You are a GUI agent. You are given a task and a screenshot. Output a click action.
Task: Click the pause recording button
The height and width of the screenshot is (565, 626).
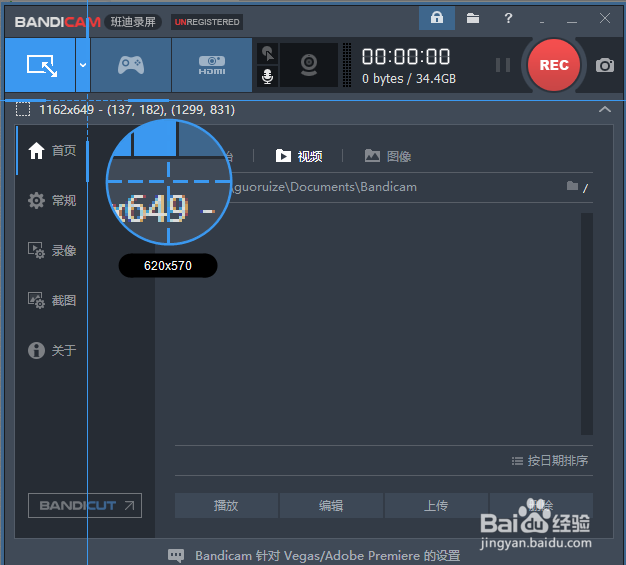[x=503, y=65]
